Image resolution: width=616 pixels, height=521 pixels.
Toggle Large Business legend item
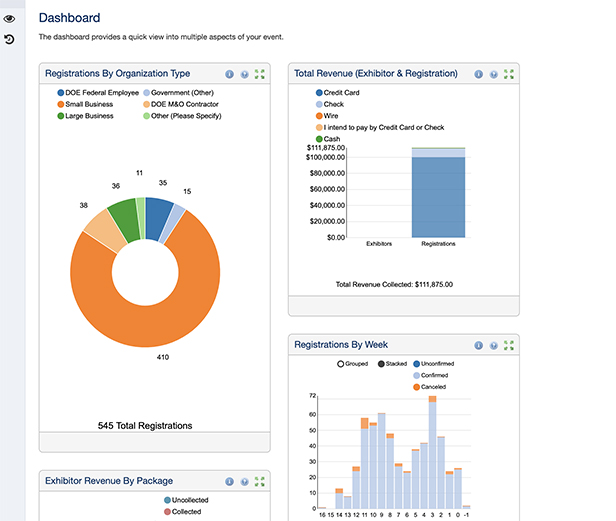point(85,116)
